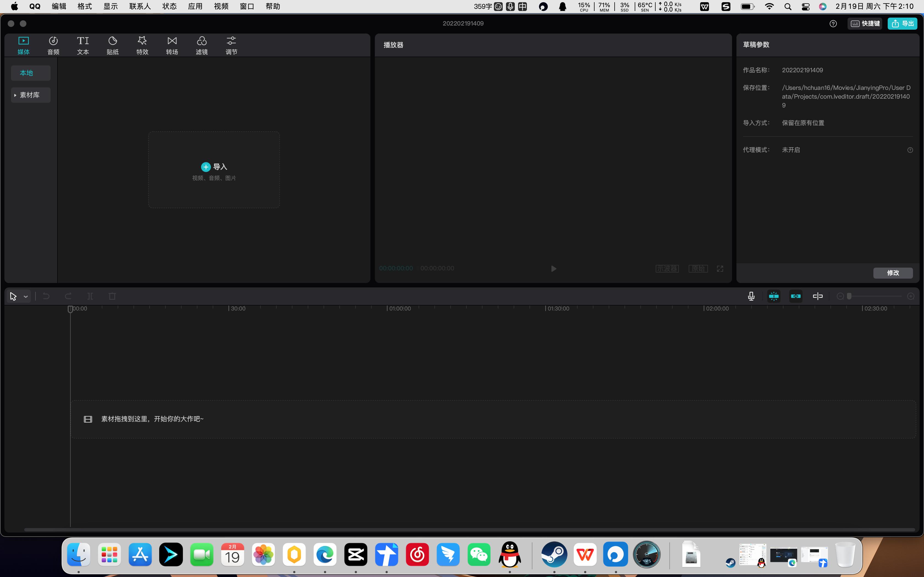Viewport: 924px width, 577px height.
Task: Click the delete icon in timeline toolbar
Action: click(112, 296)
